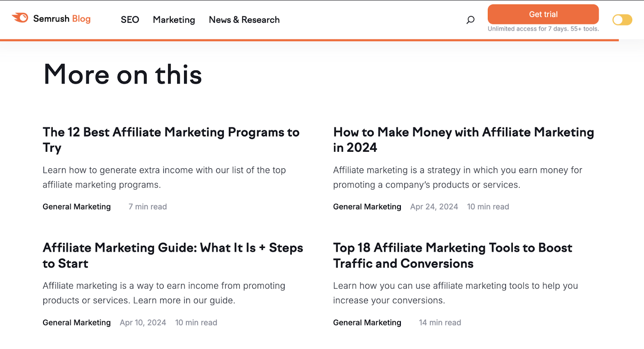Click the Semrush flame logo icon
Viewport: 644px width, 349px height.
click(19, 18)
